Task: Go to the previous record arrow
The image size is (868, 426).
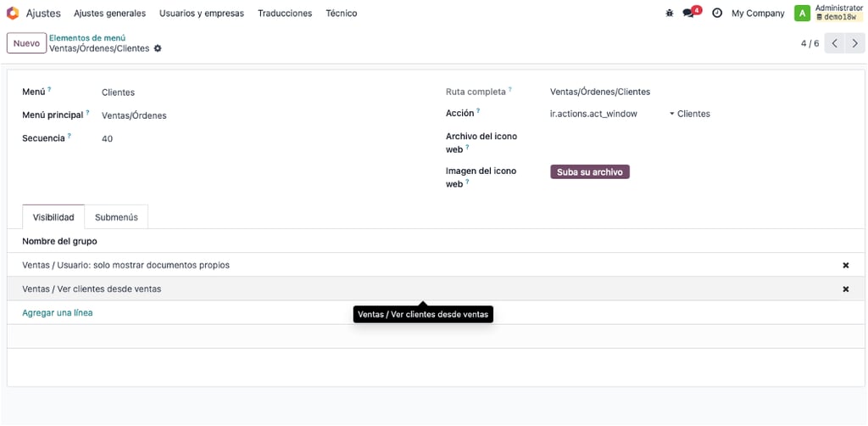Action: [835, 43]
